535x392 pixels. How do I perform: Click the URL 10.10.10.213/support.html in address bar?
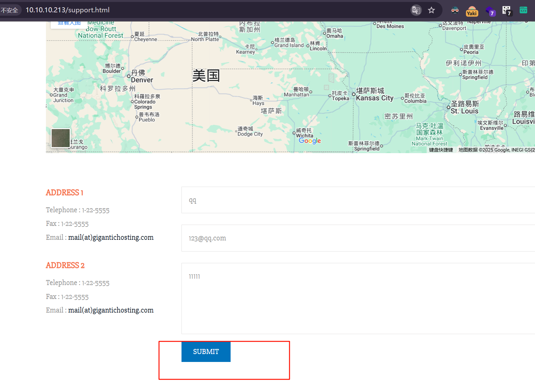pos(67,10)
